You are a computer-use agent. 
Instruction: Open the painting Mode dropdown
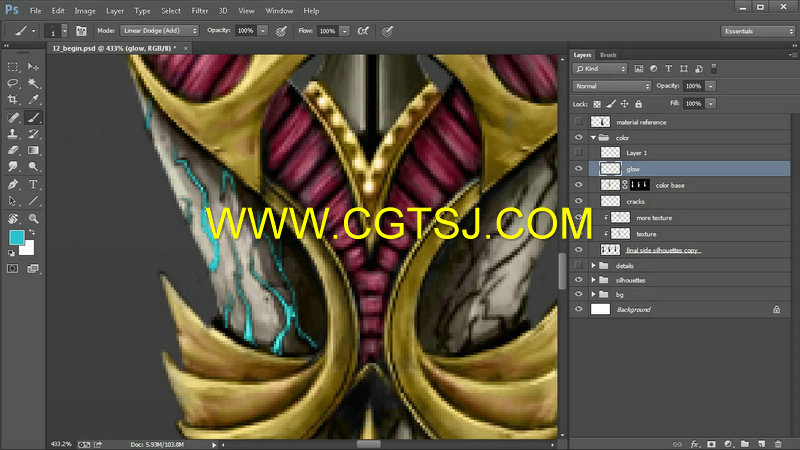(x=159, y=31)
